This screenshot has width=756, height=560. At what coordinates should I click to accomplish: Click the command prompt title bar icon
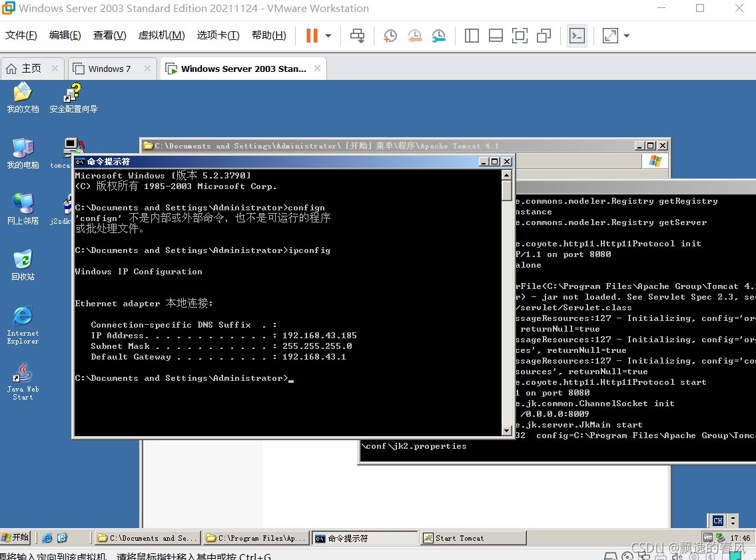tap(80, 161)
